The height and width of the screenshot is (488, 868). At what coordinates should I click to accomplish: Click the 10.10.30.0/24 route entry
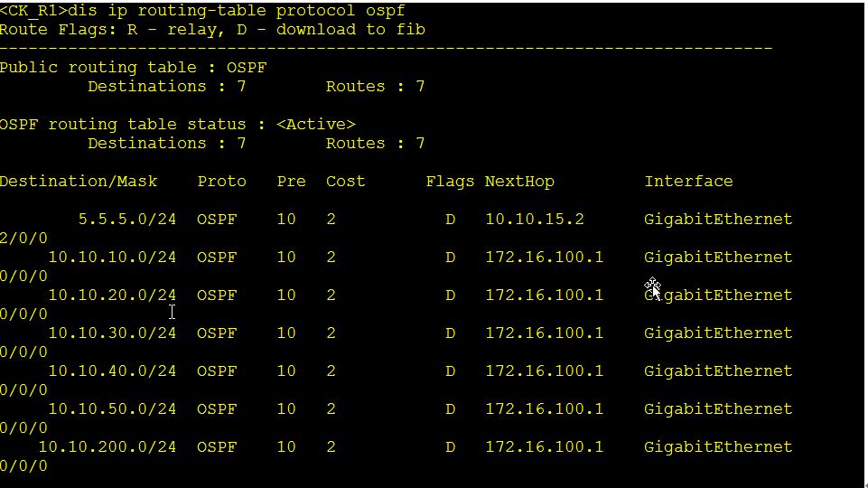(x=112, y=333)
